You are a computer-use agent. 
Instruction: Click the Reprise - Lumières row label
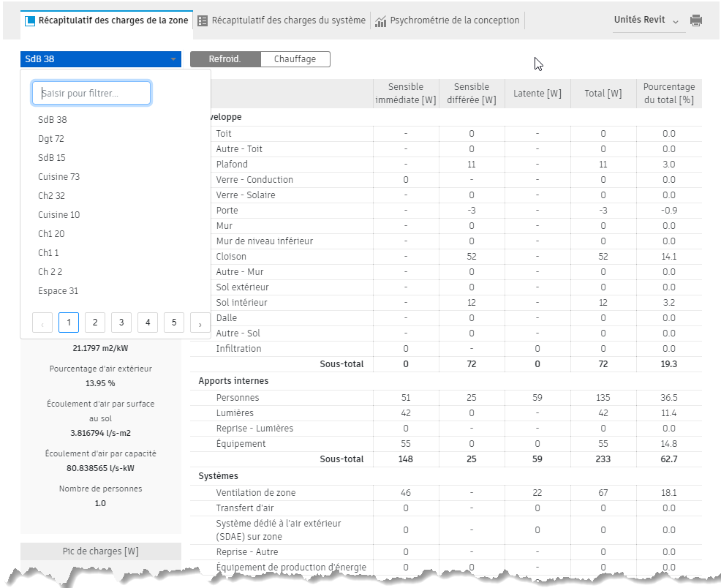(x=254, y=429)
